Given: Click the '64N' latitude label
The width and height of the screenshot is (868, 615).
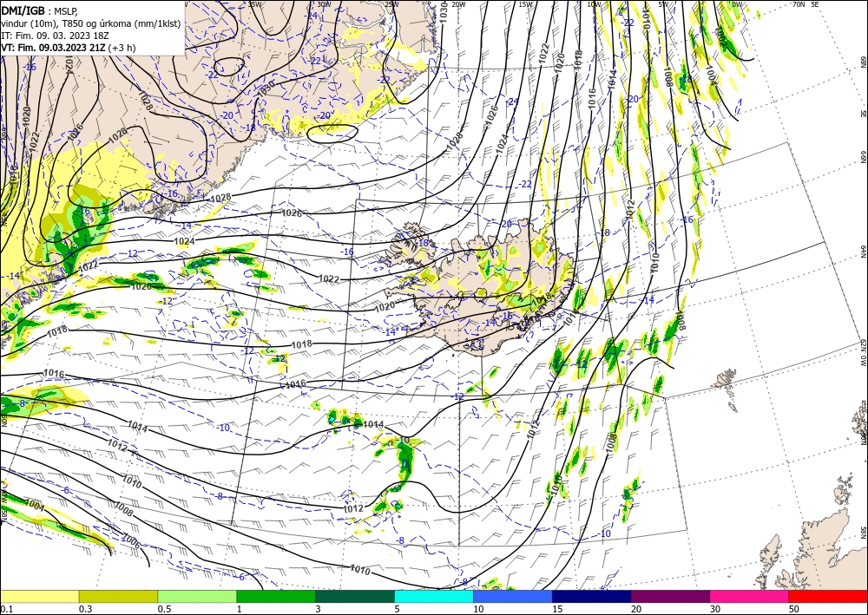Looking at the screenshot, I should pyautogui.click(x=863, y=251).
